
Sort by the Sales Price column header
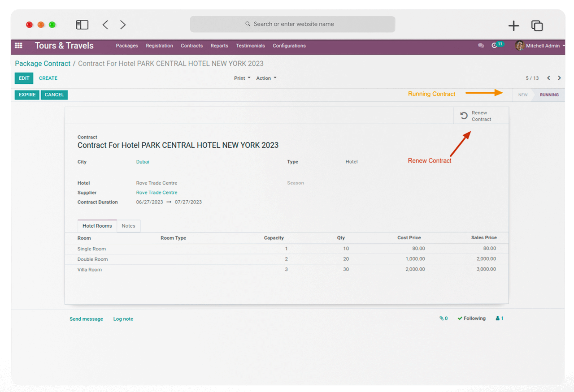coord(484,238)
